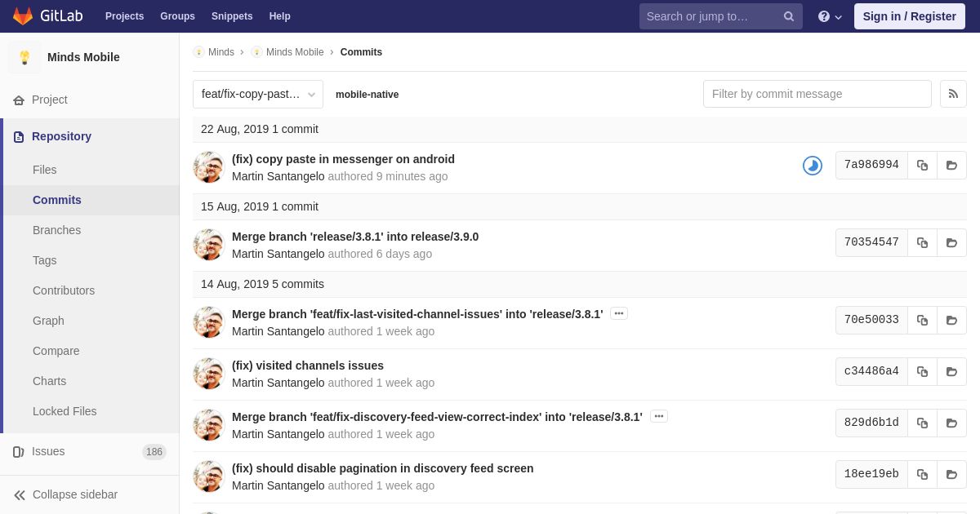The image size is (980, 514).
Task: Open Graph in the sidebar
Action: coord(48,321)
